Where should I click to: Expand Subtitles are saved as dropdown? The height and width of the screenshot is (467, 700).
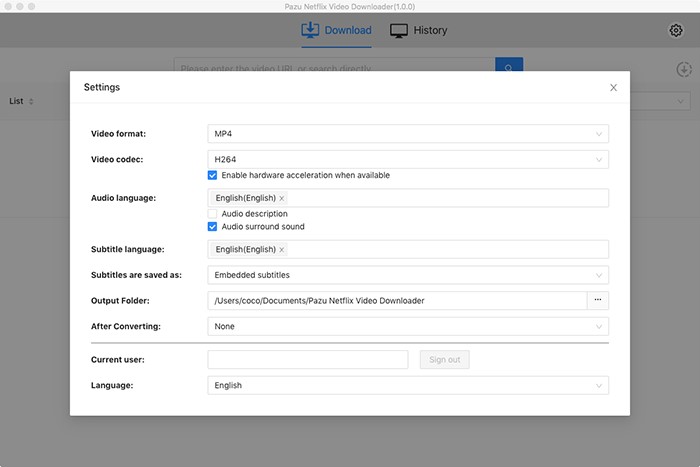408,274
